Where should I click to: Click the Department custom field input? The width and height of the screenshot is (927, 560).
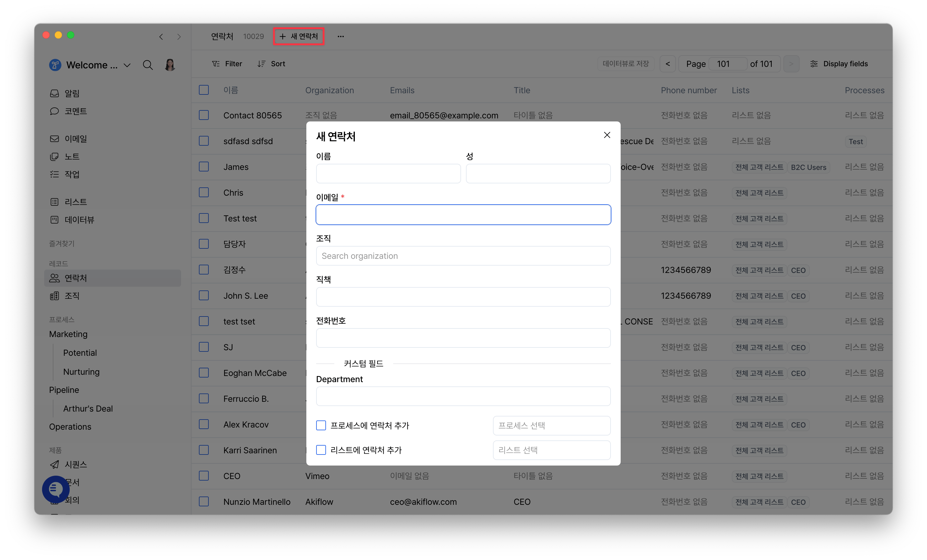[463, 396]
